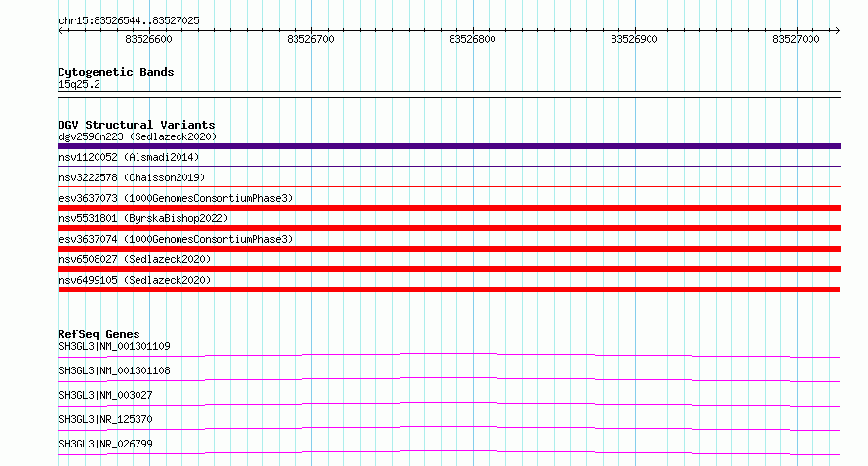Click the left arrow of the ruler
The width and height of the screenshot is (868, 466).
(x=60, y=31)
